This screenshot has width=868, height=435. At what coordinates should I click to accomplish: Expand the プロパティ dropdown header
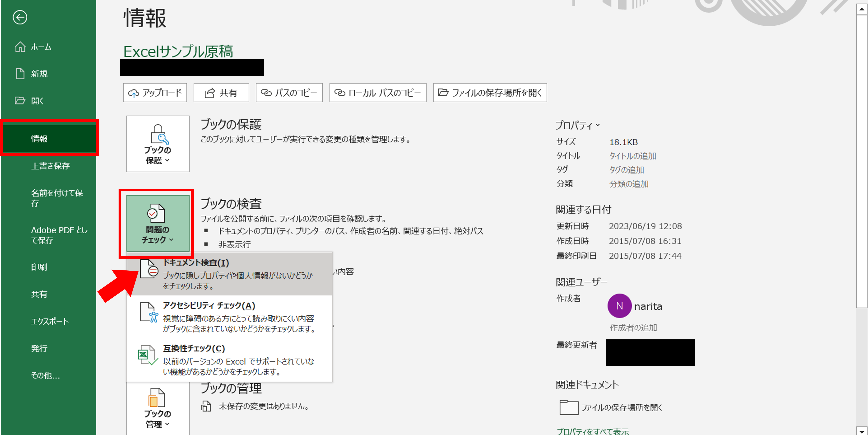click(x=577, y=125)
